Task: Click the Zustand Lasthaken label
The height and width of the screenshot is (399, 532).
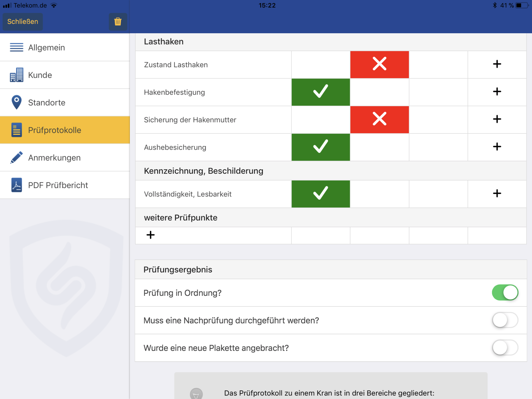Action: (176, 65)
